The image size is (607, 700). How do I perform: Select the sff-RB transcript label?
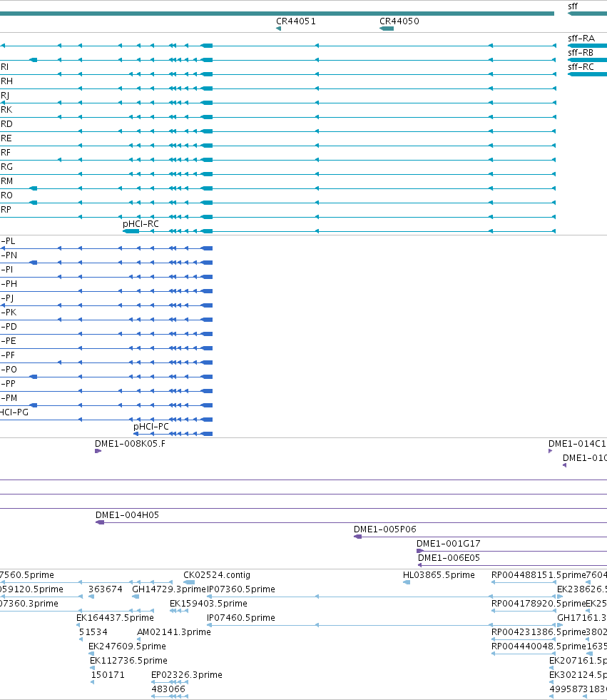[581, 53]
